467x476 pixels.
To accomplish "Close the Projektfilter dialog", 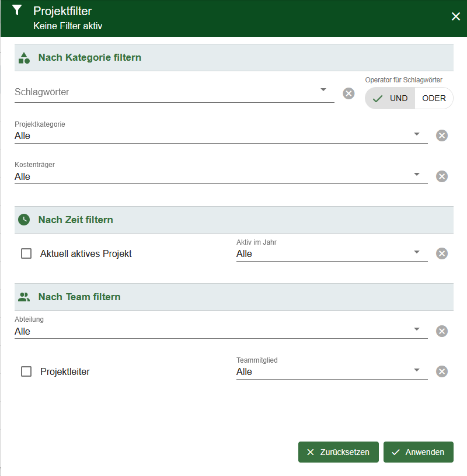I will click(x=456, y=16).
